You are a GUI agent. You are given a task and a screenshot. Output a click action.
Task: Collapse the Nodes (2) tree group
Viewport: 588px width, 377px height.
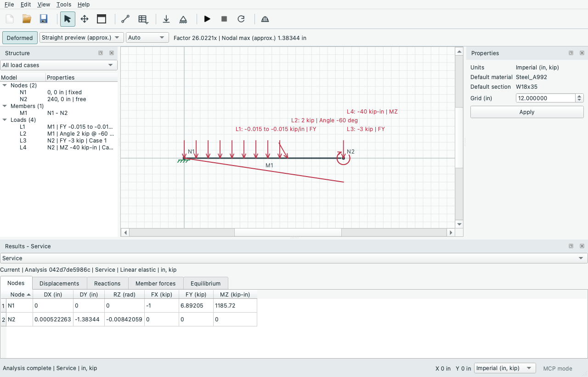click(5, 86)
